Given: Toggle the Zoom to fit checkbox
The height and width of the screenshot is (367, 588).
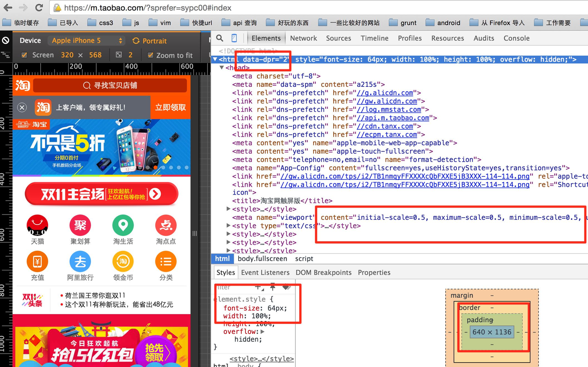Looking at the screenshot, I should 150,55.
